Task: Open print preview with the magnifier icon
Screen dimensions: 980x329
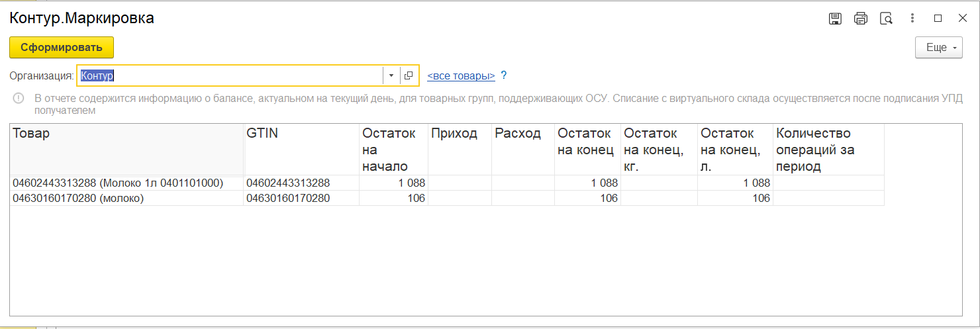Action: (887, 19)
